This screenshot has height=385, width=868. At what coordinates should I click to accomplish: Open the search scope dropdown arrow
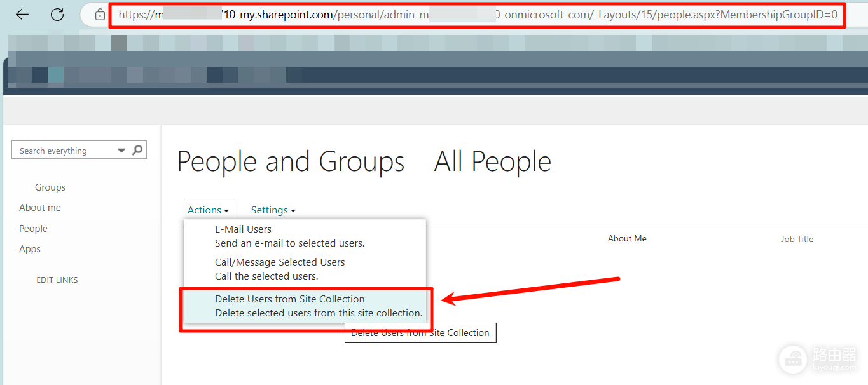pyautogui.click(x=121, y=151)
